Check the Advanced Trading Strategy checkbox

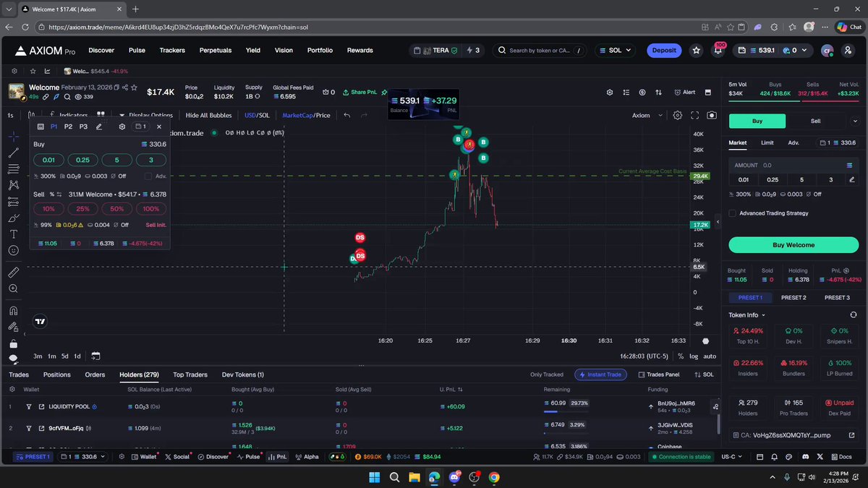[733, 213]
